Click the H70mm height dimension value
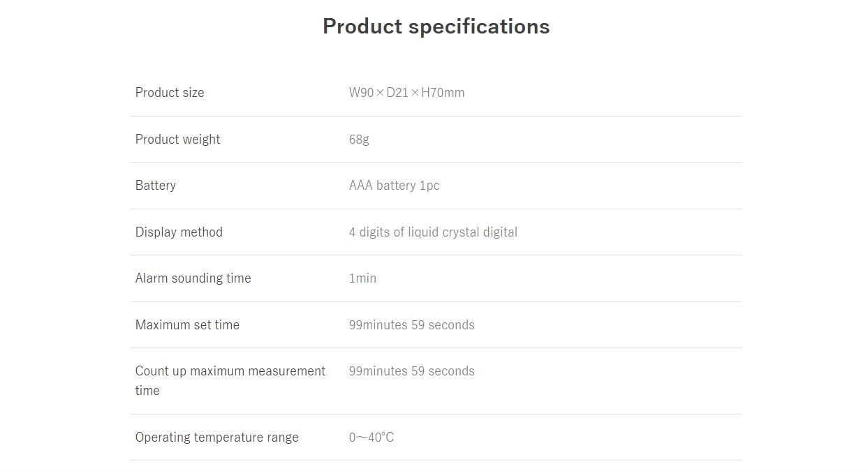Viewport: 868px width, 471px height. point(443,93)
